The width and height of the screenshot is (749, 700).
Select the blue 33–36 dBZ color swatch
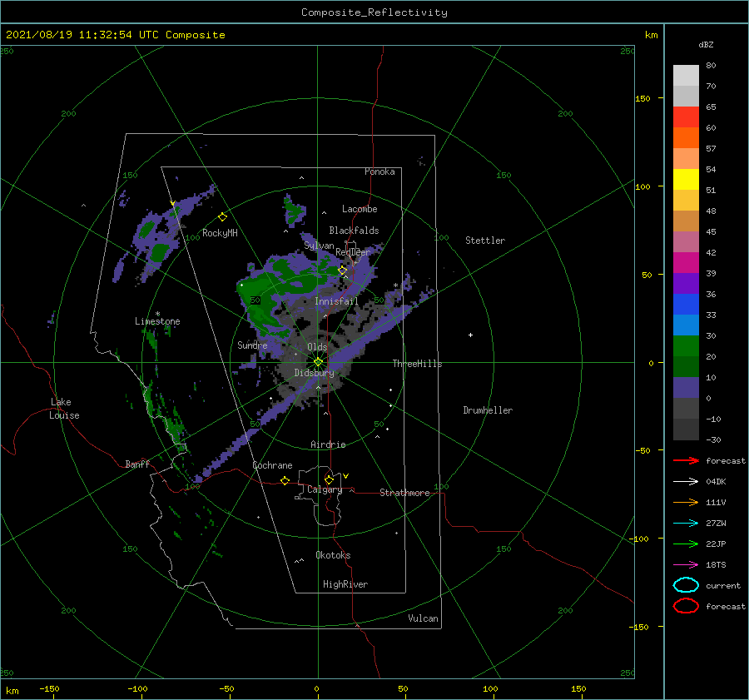click(x=686, y=305)
